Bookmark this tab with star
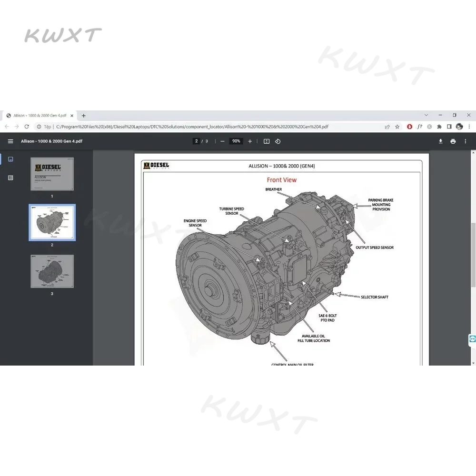476x476 pixels. click(x=397, y=127)
